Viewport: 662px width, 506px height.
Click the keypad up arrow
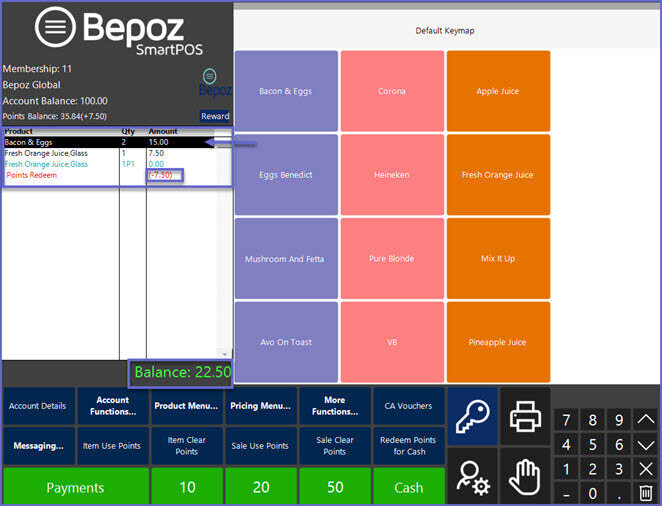(646, 420)
